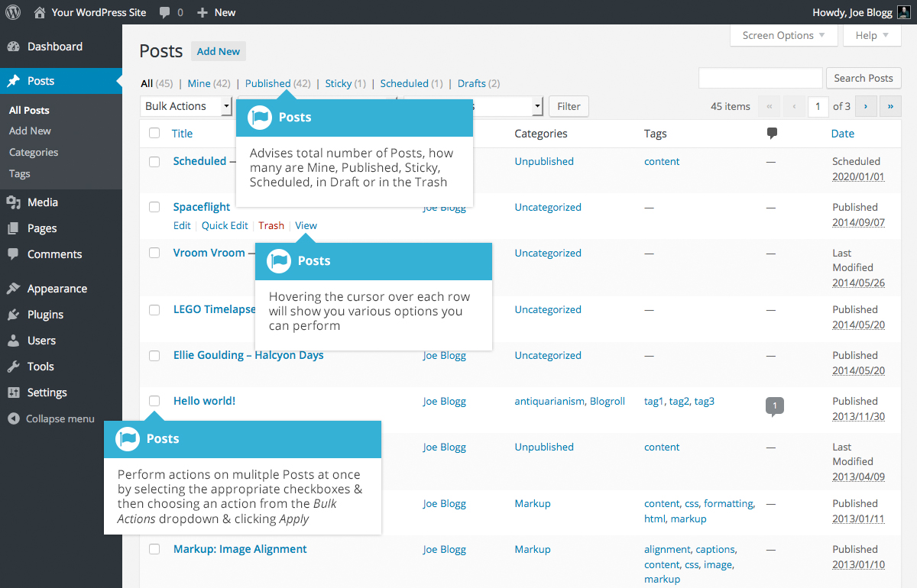917x588 pixels.
Task: Click the Tools wrench icon
Action: tap(14, 367)
